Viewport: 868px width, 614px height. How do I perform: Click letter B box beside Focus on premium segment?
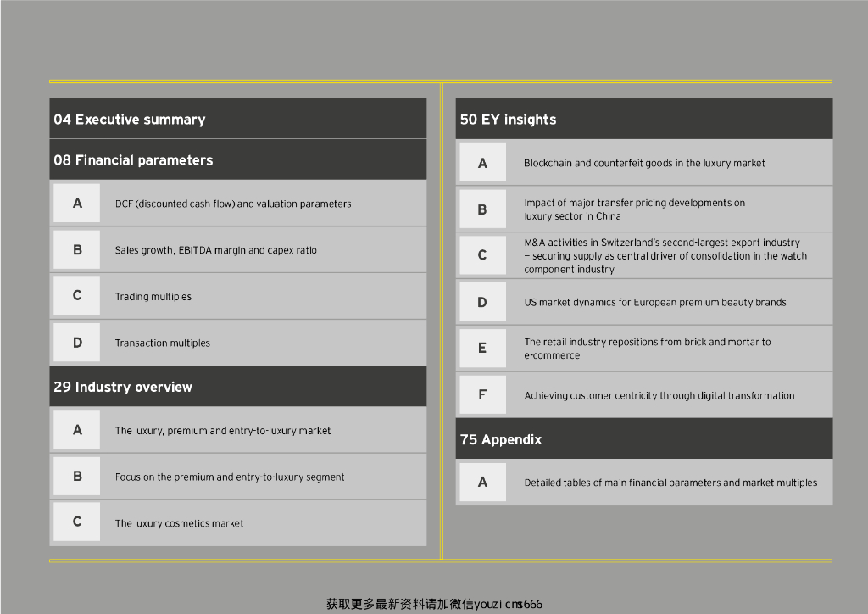[x=77, y=476]
